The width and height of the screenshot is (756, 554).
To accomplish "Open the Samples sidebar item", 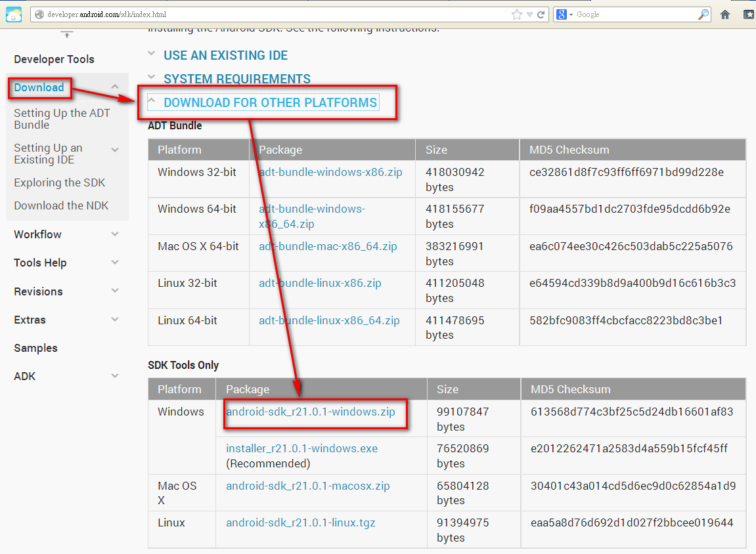I will point(35,349).
